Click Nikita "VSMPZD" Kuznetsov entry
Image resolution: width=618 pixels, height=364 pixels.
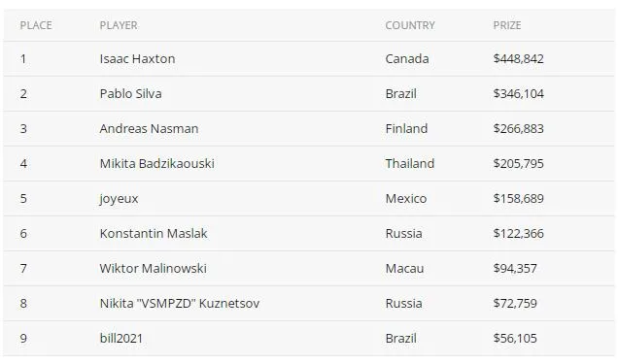pos(180,304)
